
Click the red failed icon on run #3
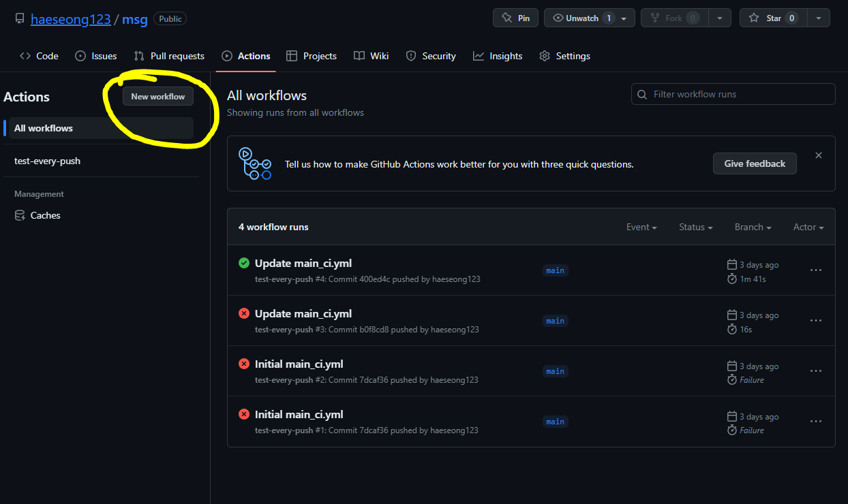point(244,313)
